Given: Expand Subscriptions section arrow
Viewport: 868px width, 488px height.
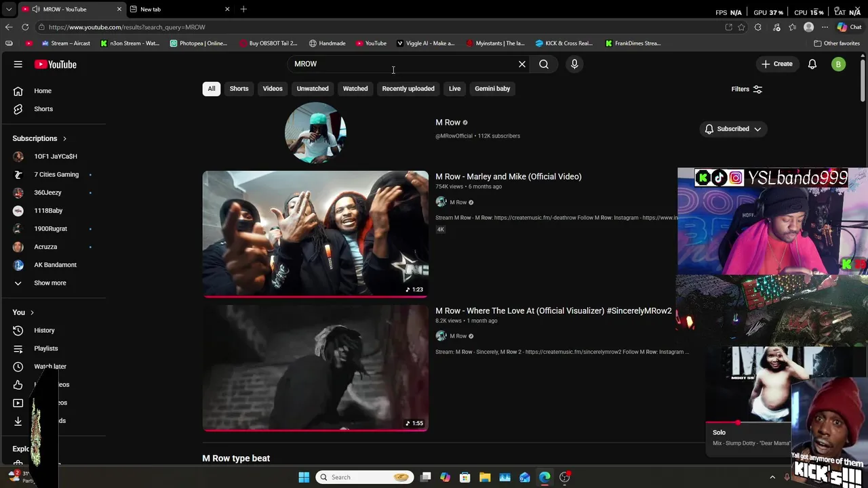Looking at the screenshot, I should tap(64, 139).
